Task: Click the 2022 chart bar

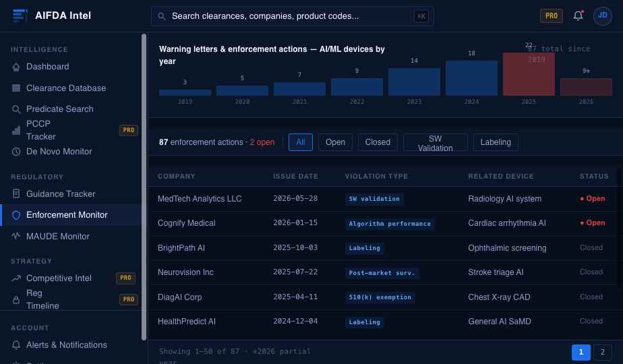Action: [x=357, y=87]
